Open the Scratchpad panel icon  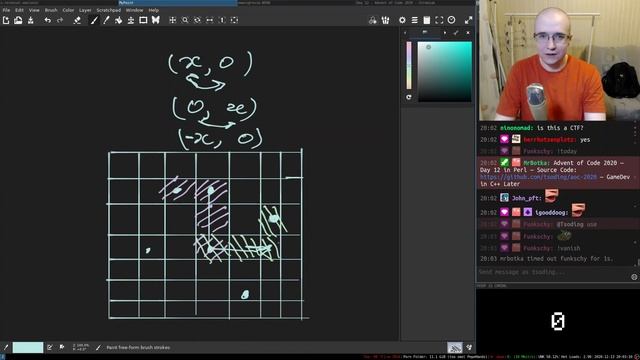pos(427,20)
